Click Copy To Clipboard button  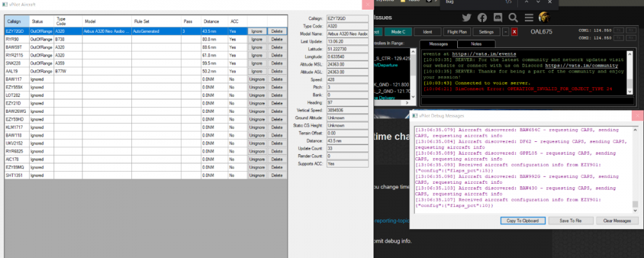524,221
